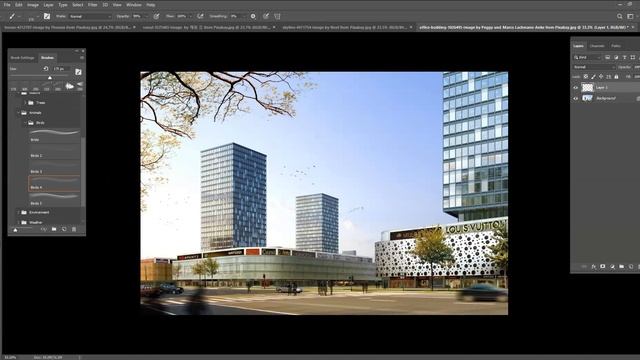This screenshot has height=360, width=640.
Task: Lock all padlock icon
Action: pos(616,76)
